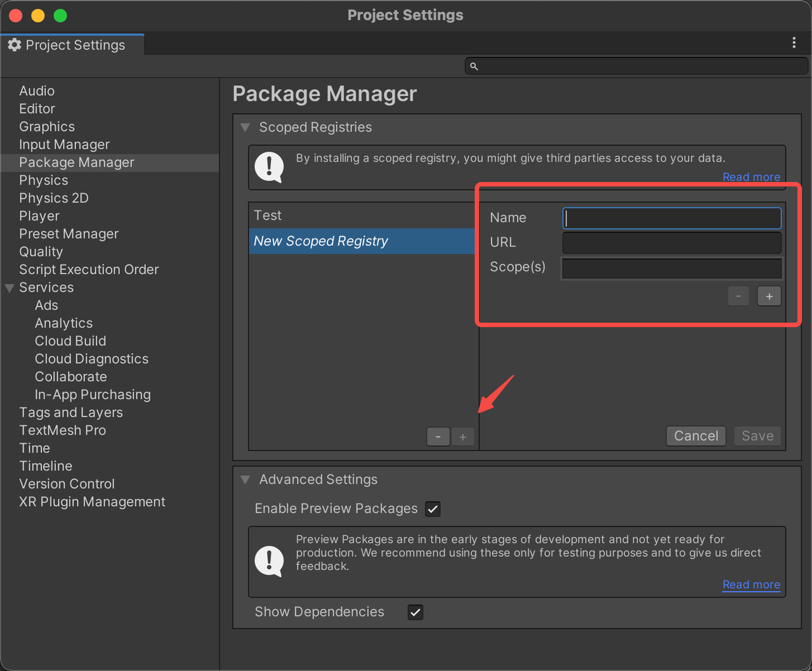Select the Project Settings tab

point(72,45)
